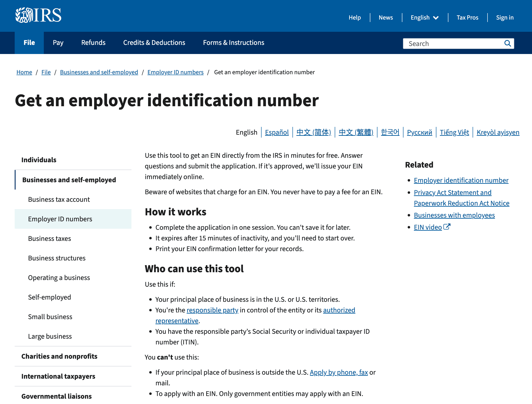Click the IRS logo in header

(x=38, y=15)
